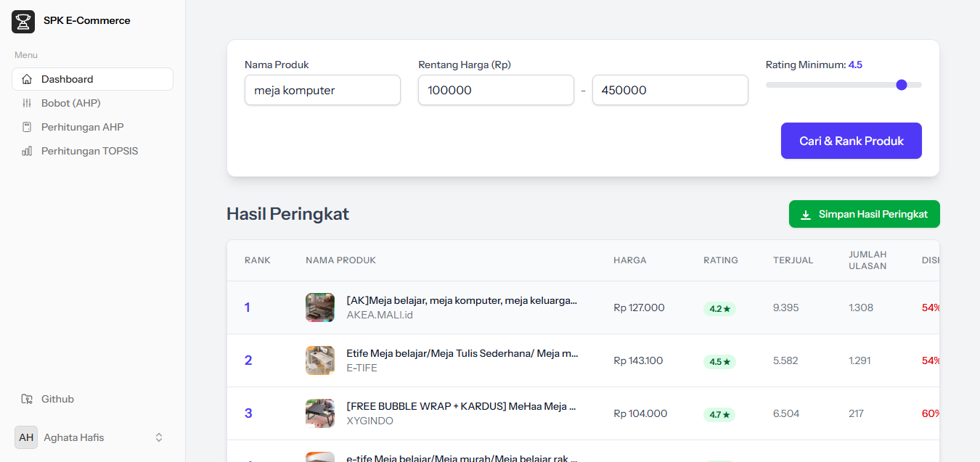Open the Perhitungan TOPSIS bar chart icon
Viewport: 980px width, 462px height.
28,150
